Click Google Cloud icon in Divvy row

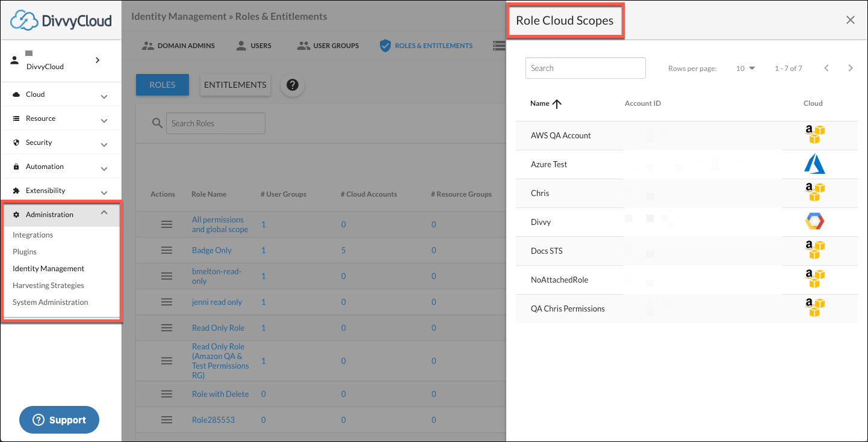coord(815,222)
